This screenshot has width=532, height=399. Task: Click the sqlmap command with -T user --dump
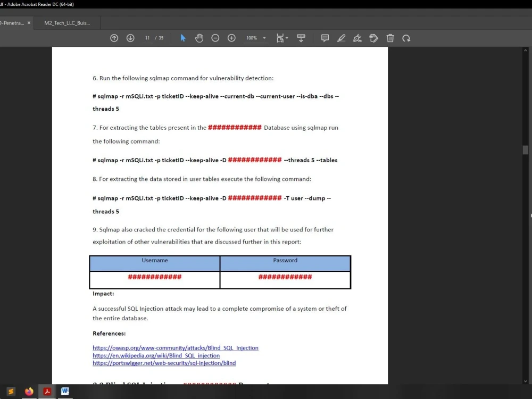[212, 205]
